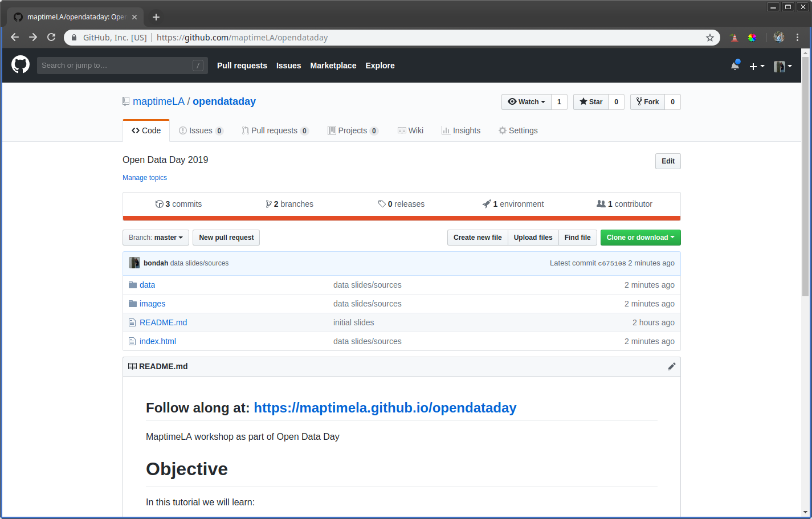View 0 releases
The image size is (812, 519).
[x=401, y=204]
